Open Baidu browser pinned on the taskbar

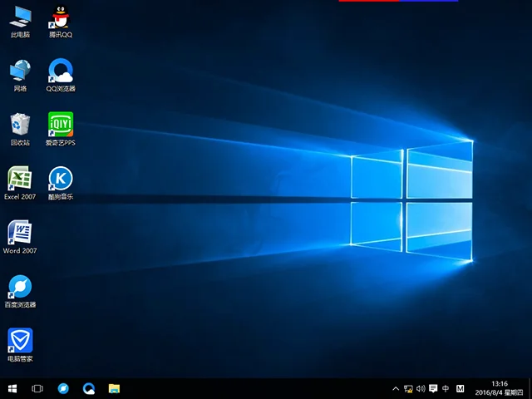pos(63,388)
